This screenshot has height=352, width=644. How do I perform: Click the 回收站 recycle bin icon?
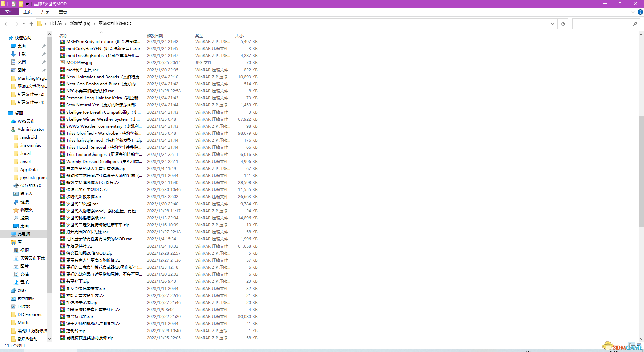point(13,307)
